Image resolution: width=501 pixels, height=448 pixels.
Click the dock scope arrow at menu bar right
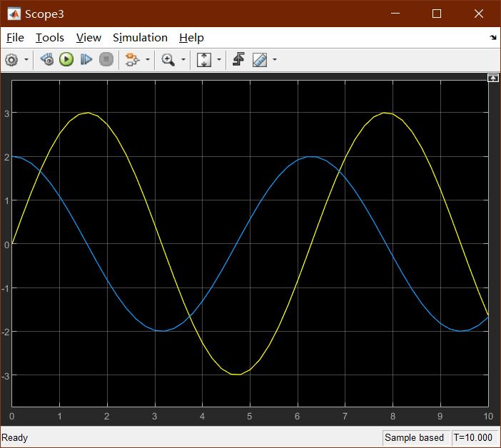tap(493, 38)
